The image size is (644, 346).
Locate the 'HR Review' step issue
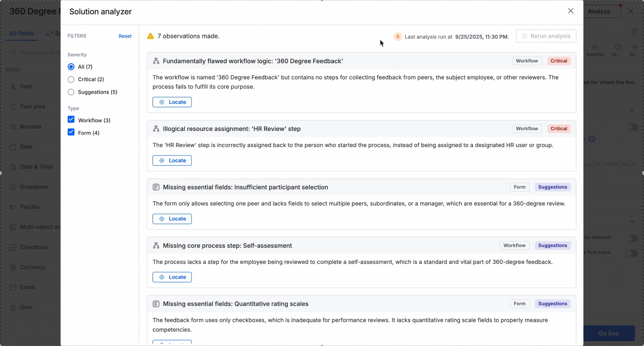(x=172, y=160)
